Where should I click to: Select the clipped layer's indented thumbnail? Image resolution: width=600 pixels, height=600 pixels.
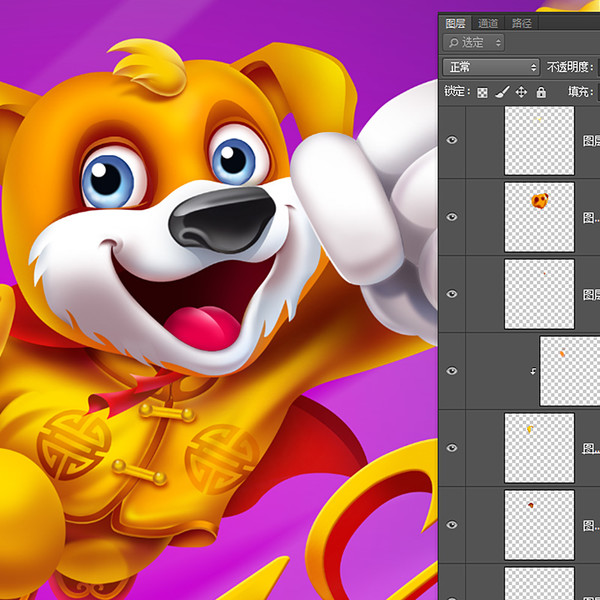(x=570, y=371)
